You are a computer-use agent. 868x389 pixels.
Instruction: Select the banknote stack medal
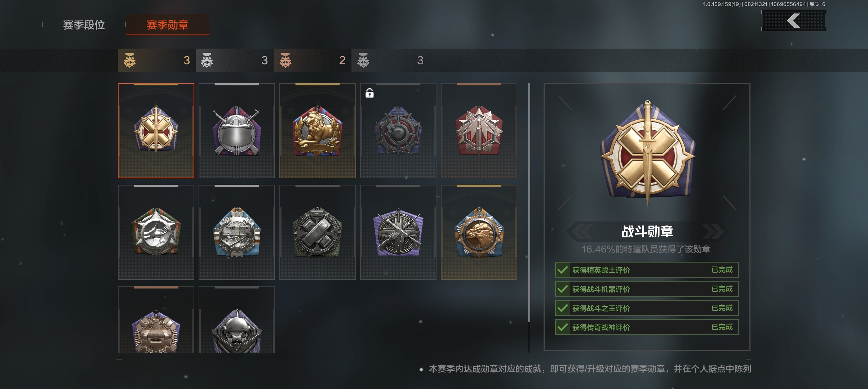pos(236,232)
